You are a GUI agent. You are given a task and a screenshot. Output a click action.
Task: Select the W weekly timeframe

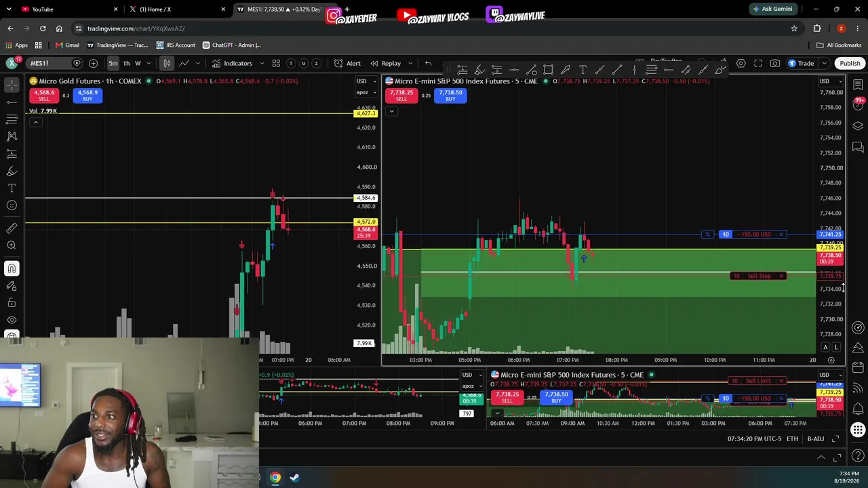tap(138, 63)
